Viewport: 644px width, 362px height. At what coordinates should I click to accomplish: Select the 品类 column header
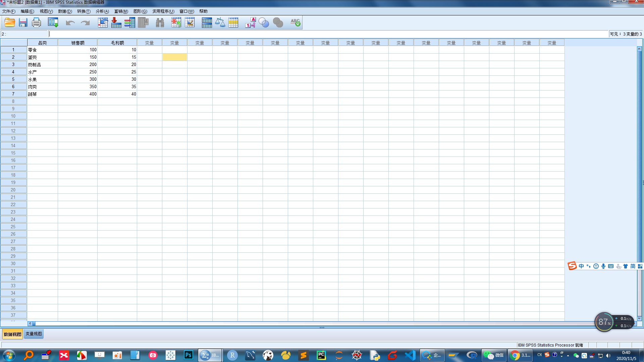click(x=43, y=43)
